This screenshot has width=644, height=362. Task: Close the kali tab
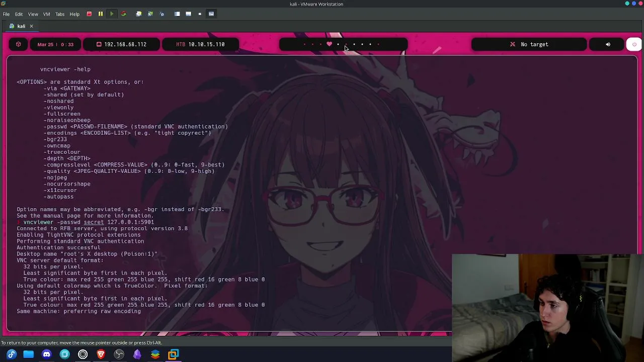[x=31, y=26]
